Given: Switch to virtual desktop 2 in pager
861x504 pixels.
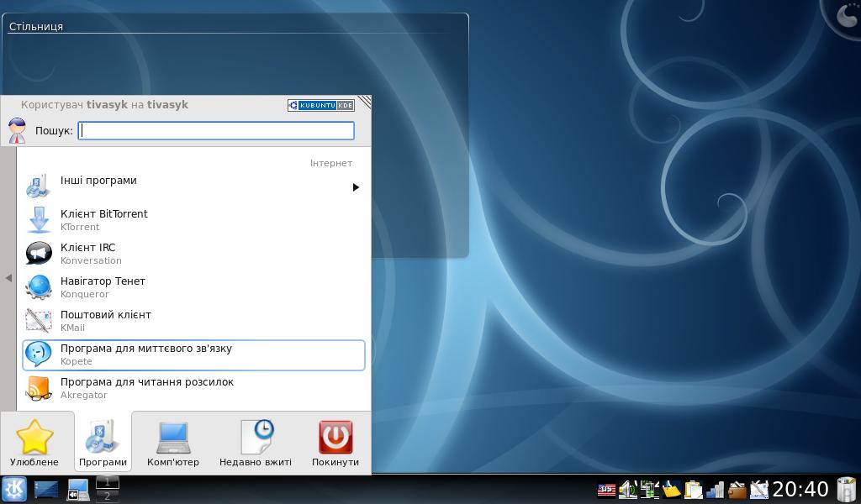Looking at the screenshot, I should [x=107, y=496].
